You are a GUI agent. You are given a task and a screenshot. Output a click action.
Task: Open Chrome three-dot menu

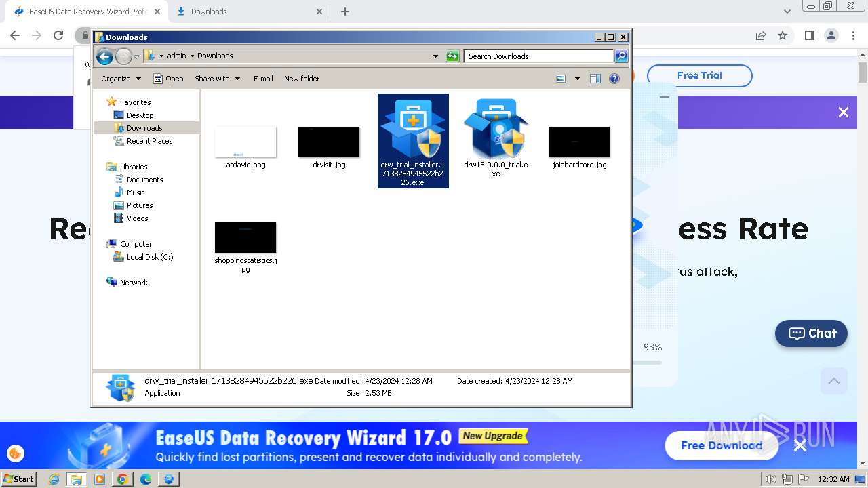point(853,35)
